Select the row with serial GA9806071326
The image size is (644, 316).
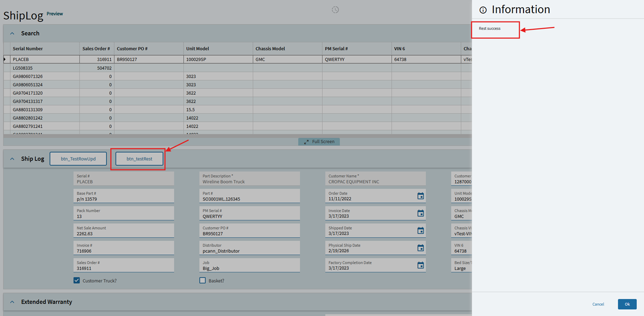click(x=238, y=76)
